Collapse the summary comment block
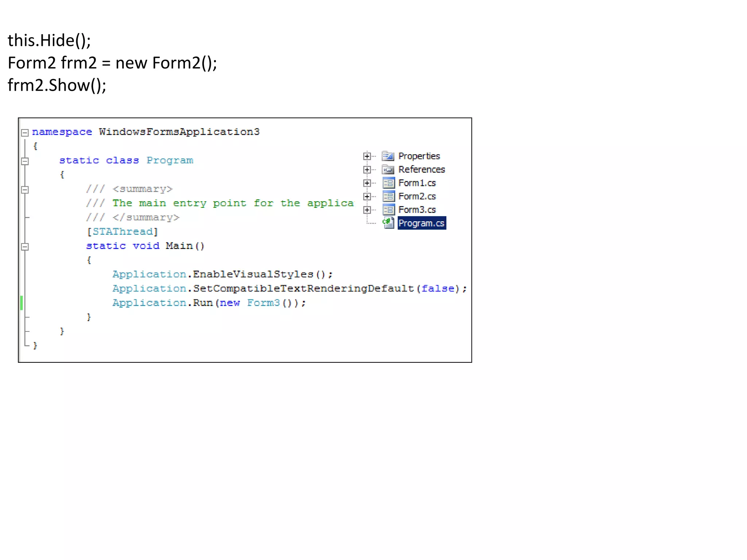This screenshot has width=747, height=560. [x=25, y=190]
